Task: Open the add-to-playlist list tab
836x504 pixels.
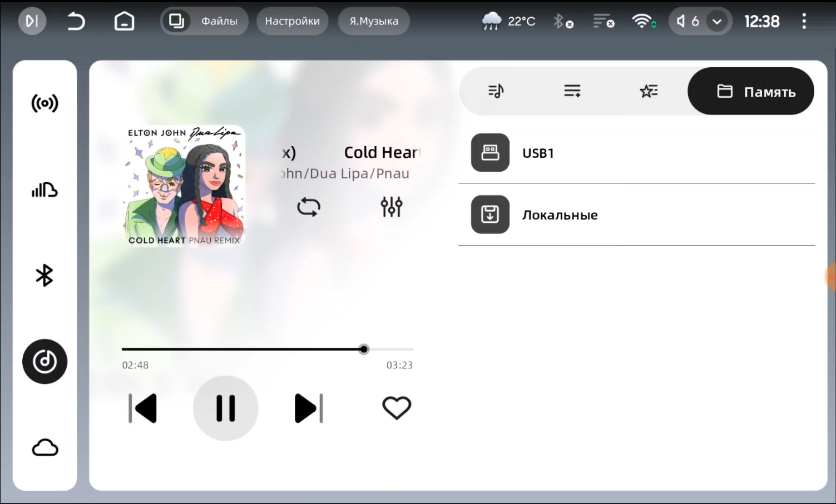Action: [572, 91]
